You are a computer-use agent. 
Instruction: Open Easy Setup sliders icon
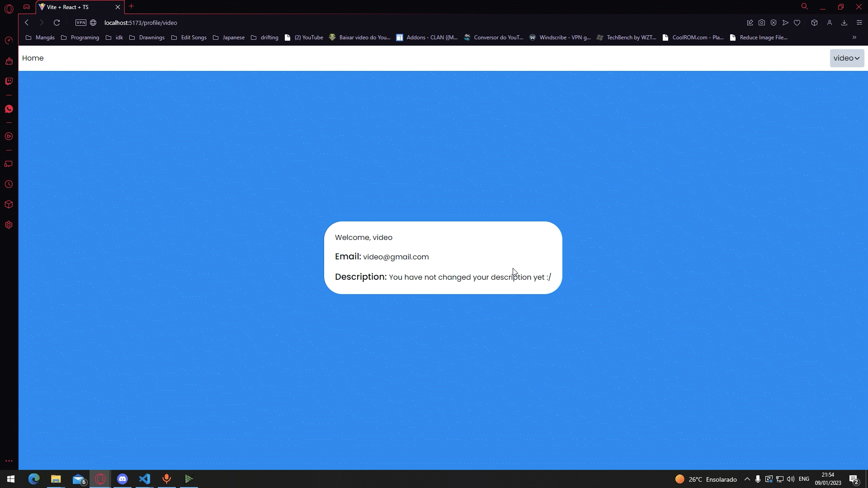click(859, 23)
